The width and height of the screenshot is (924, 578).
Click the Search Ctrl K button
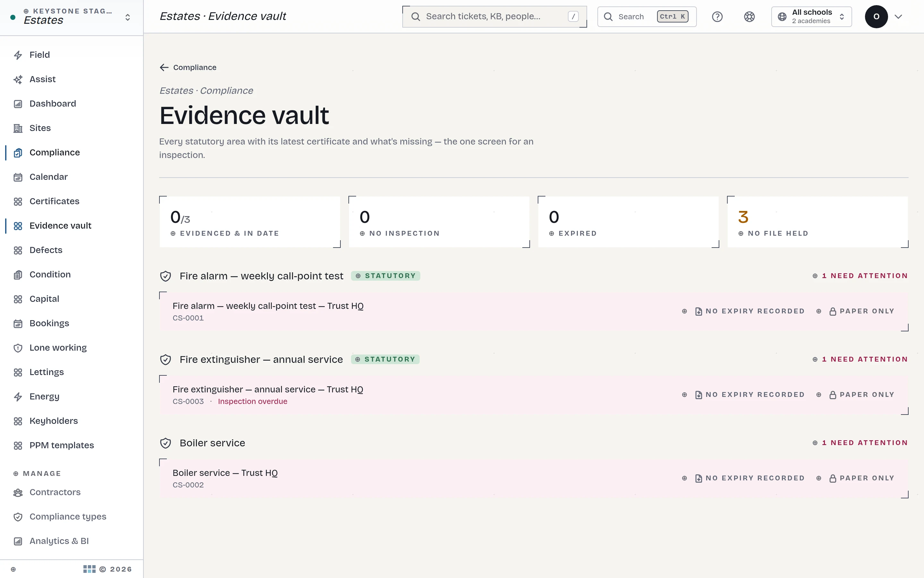(x=647, y=16)
